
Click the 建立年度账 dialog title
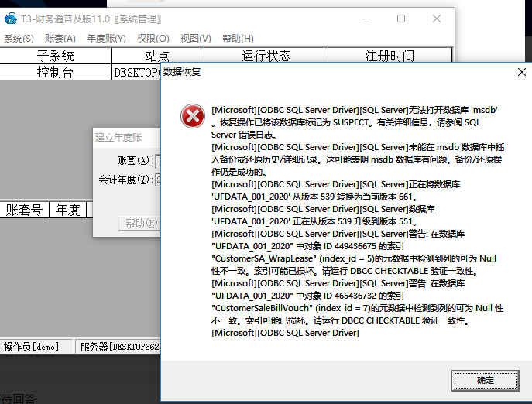tap(118, 138)
